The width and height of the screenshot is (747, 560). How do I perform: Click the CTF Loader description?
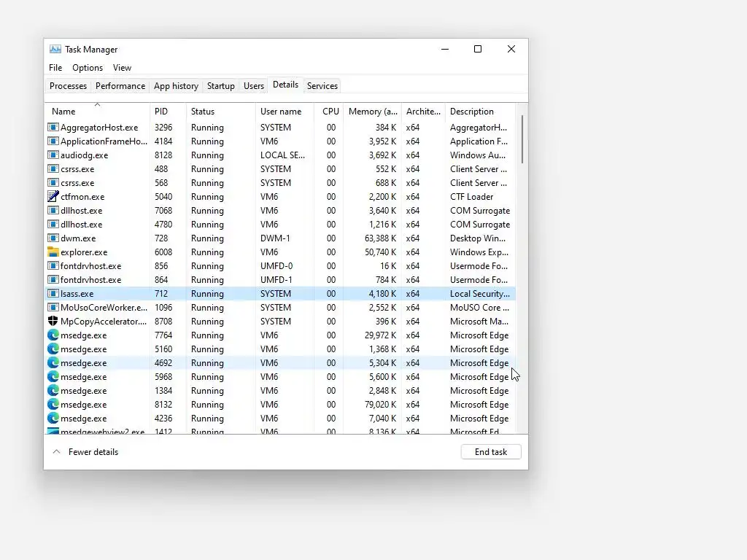472,197
